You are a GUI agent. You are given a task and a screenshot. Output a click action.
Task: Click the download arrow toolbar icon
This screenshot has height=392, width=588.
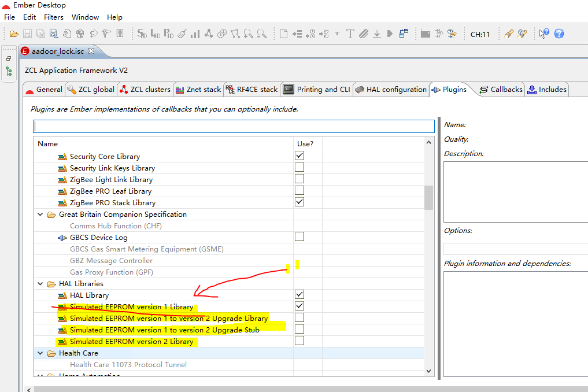(377, 34)
